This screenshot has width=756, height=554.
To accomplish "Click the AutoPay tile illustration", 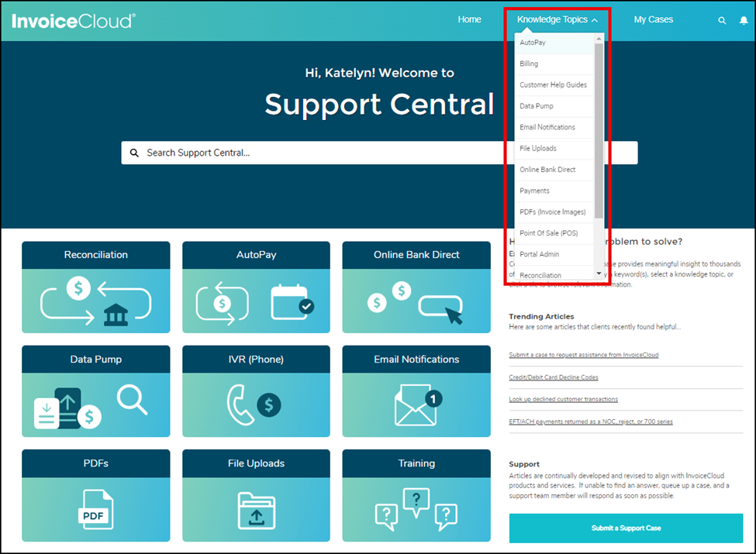I will [x=256, y=301].
